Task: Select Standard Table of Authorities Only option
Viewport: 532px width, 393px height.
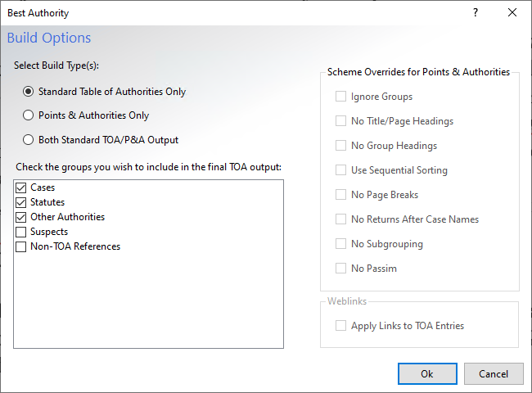Action: point(29,92)
